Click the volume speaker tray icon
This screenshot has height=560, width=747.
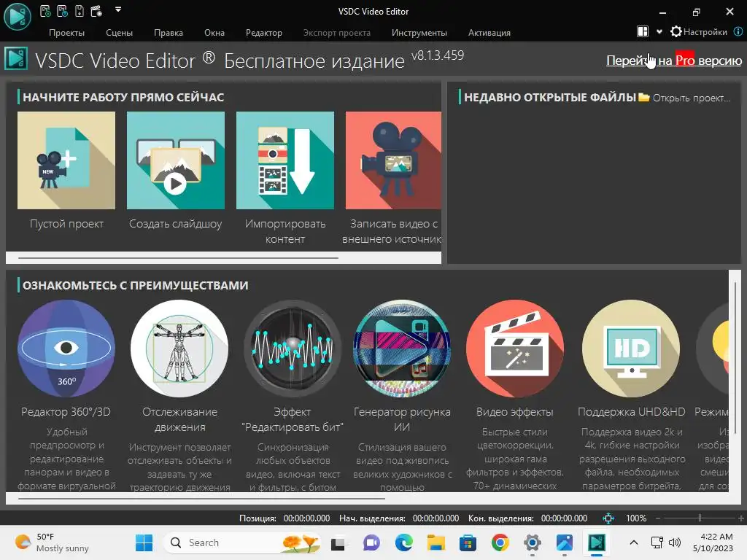pos(675,542)
